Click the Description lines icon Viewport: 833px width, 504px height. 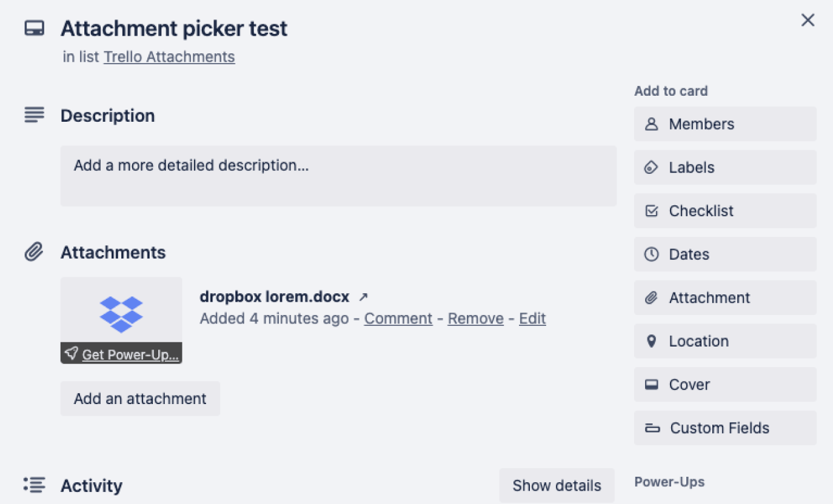click(35, 114)
